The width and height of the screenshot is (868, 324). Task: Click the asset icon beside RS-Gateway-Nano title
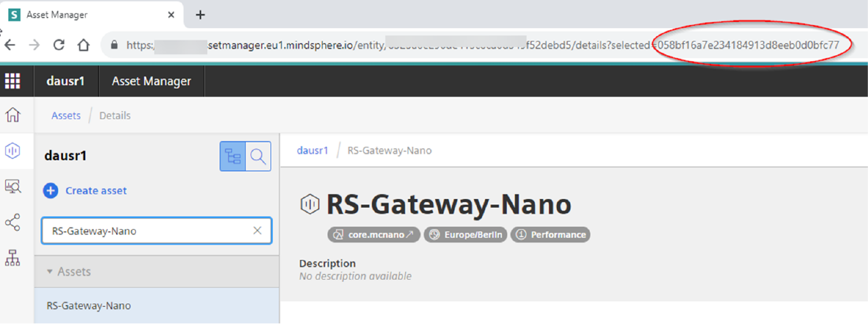[310, 204]
